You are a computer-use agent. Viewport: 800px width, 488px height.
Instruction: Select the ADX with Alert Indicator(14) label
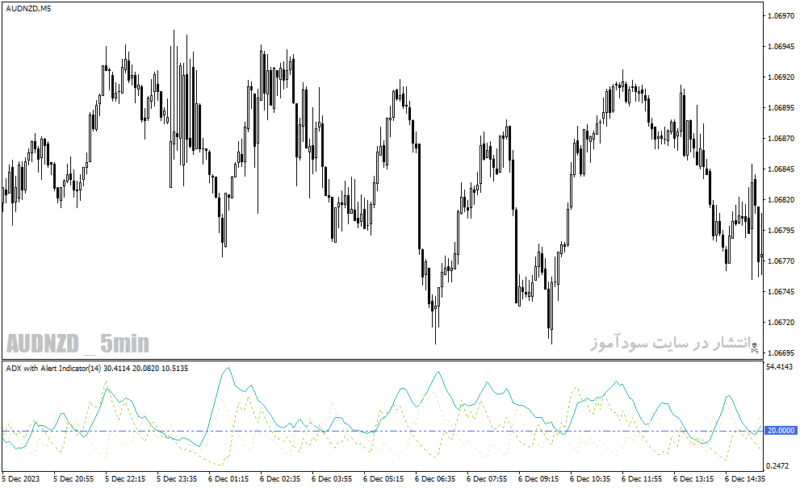[53, 368]
